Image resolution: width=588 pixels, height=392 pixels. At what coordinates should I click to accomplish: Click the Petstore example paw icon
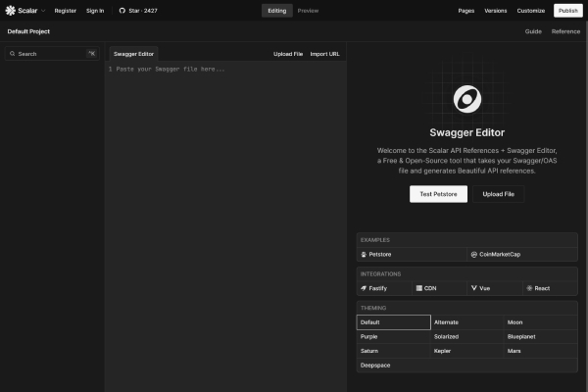[364, 255]
